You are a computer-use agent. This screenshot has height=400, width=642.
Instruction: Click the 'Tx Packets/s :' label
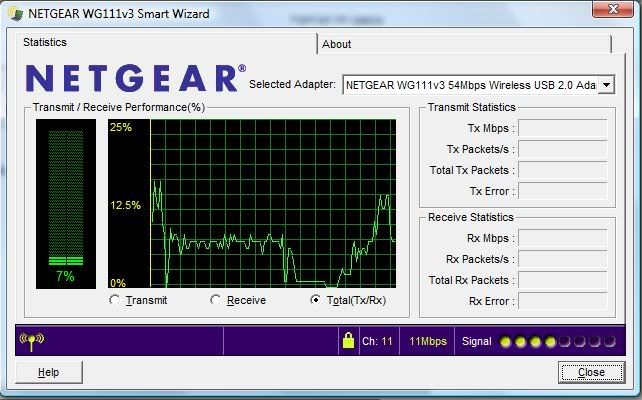tap(481, 149)
